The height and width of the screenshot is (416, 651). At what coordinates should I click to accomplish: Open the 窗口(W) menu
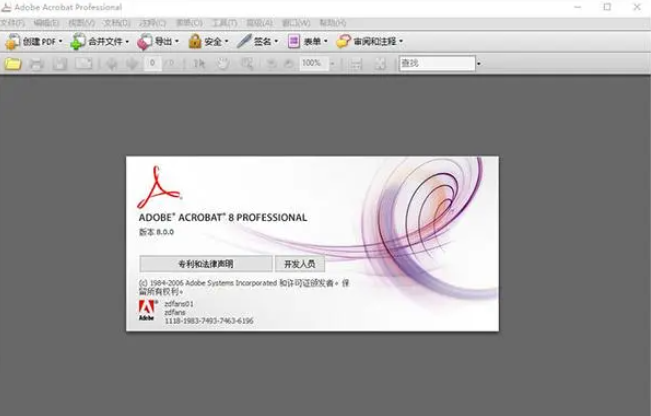(296, 23)
